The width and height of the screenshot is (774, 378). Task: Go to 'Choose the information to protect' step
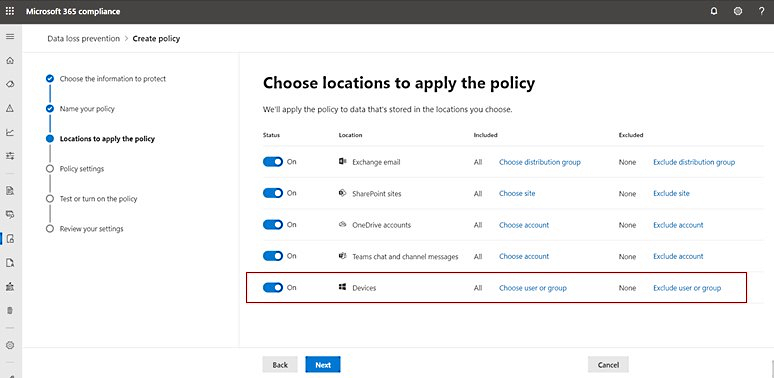point(113,78)
